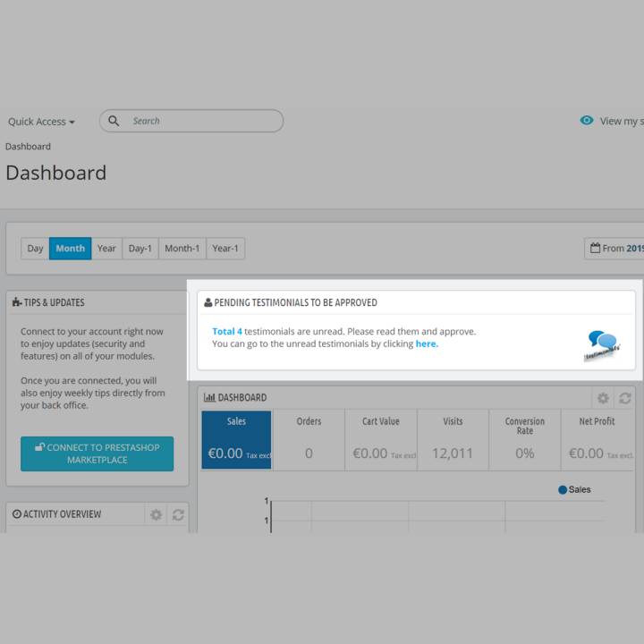Select the Day period tab
644x644 pixels.
[35, 249]
